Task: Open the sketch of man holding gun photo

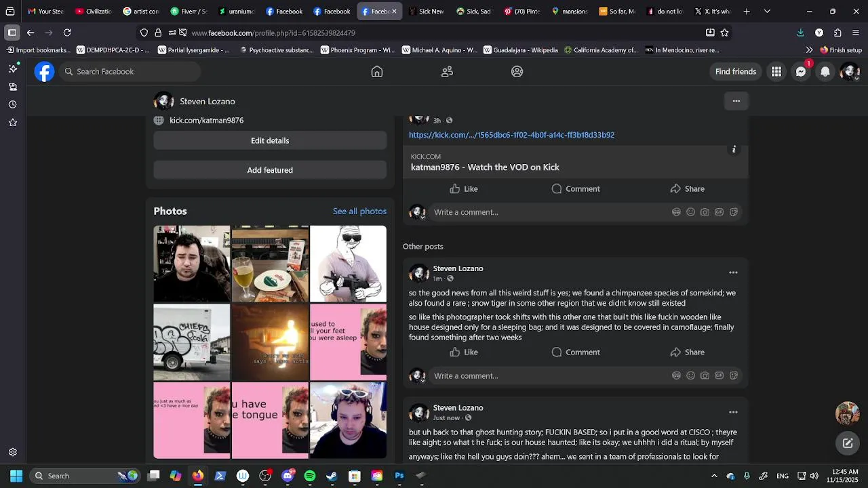Action: click(349, 264)
